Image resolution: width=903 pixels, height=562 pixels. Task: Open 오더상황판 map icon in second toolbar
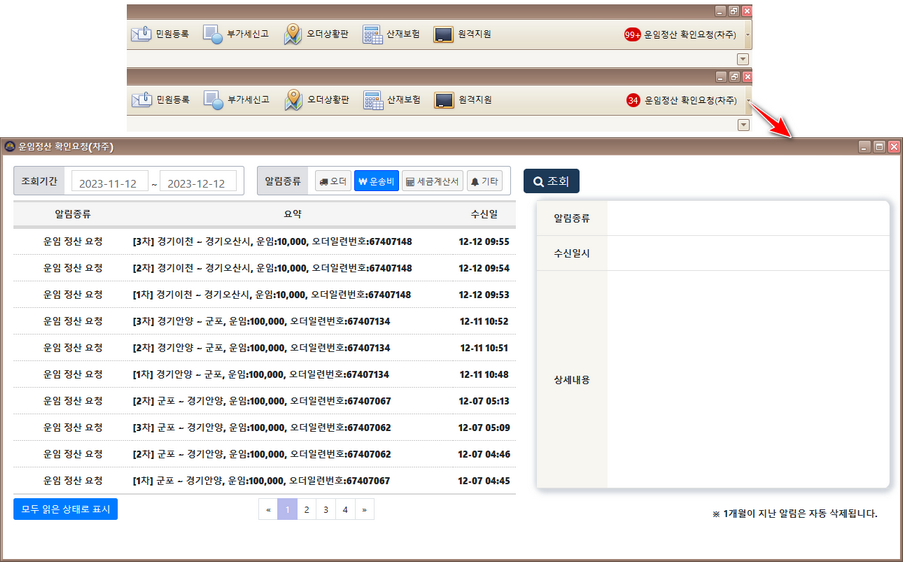[293, 100]
